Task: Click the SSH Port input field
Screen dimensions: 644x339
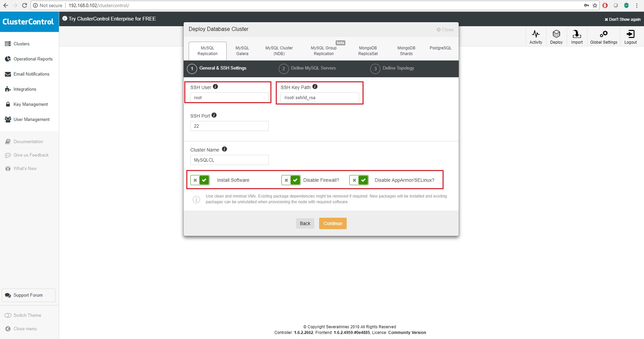Action: click(229, 126)
